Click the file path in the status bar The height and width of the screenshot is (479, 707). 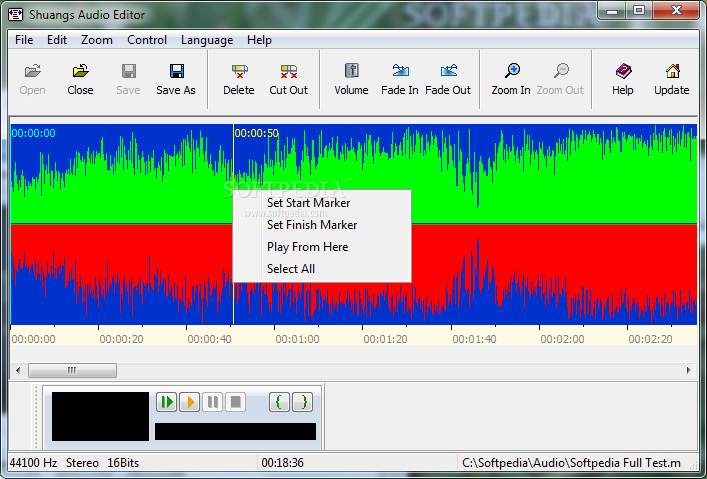tap(571, 463)
